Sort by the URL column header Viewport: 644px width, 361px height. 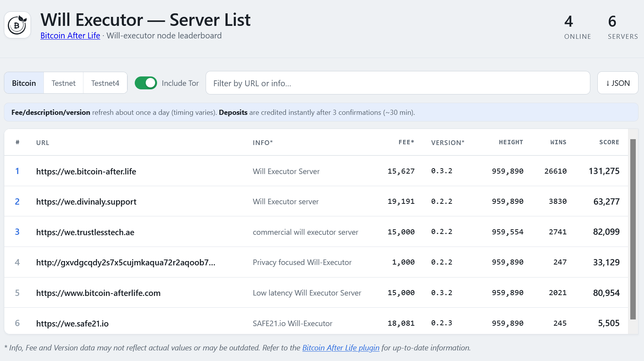click(x=43, y=143)
